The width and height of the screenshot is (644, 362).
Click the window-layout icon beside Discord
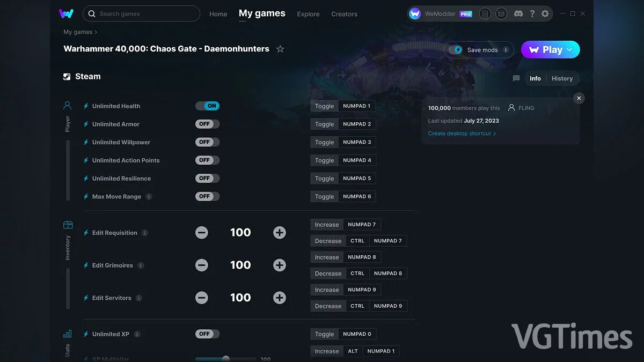click(x=501, y=13)
